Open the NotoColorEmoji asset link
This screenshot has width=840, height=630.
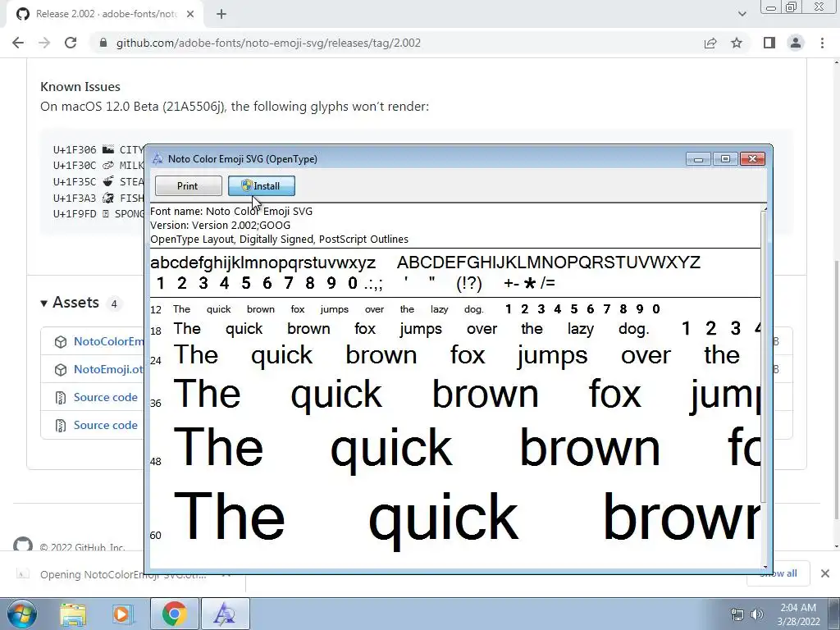pos(109,341)
